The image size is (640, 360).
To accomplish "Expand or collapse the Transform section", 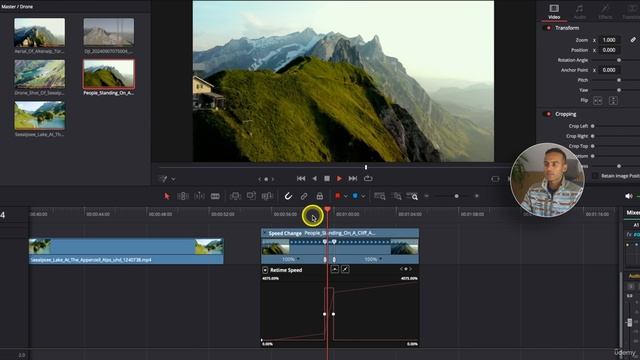I will 567,28.
